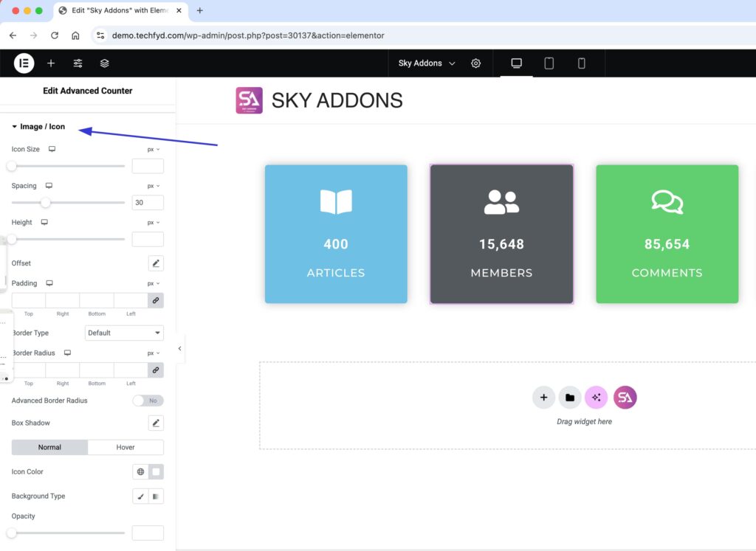The width and height of the screenshot is (756, 551).
Task: Click the Padding Bottom field
Action: [x=97, y=300]
